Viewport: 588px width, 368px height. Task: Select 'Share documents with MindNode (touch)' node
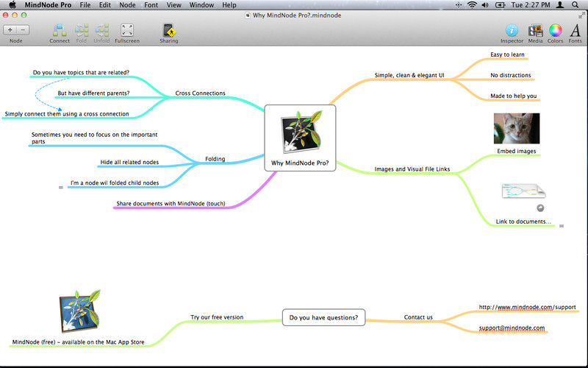pyautogui.click(x=171, y=204)
